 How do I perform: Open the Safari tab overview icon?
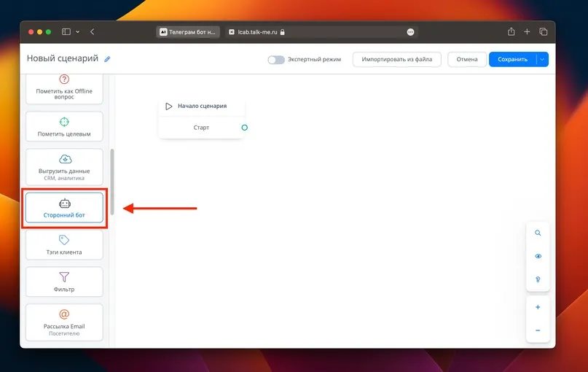tap(544, 32)
